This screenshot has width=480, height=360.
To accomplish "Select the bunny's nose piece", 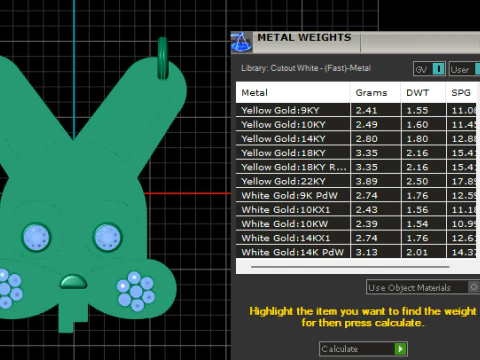I will pyautogui.click(x=73, y=282).
